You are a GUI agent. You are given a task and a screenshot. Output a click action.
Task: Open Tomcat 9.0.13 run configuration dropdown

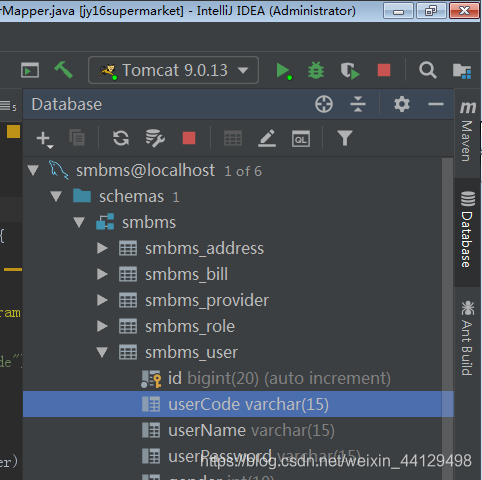pyautogui.click(x=173, y=70)
